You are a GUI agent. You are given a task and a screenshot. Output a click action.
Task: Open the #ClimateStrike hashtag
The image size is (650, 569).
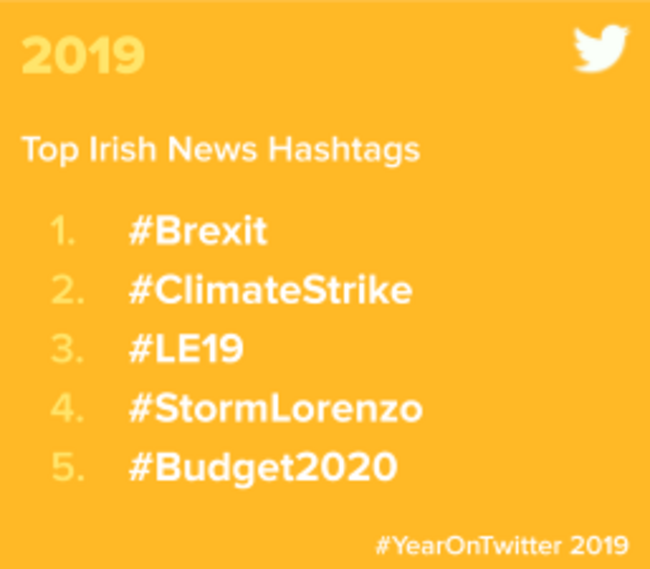click(x=271, y=289)
